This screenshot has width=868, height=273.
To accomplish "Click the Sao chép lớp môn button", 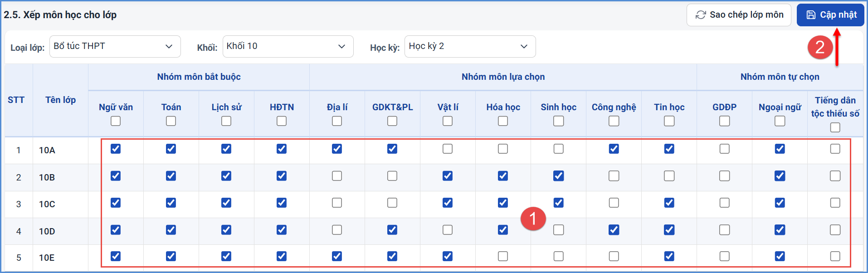I will click(739, 15).
